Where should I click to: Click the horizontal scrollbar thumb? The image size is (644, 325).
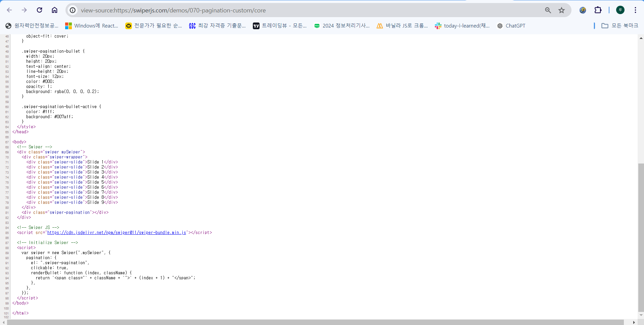[x=315, y=322]
